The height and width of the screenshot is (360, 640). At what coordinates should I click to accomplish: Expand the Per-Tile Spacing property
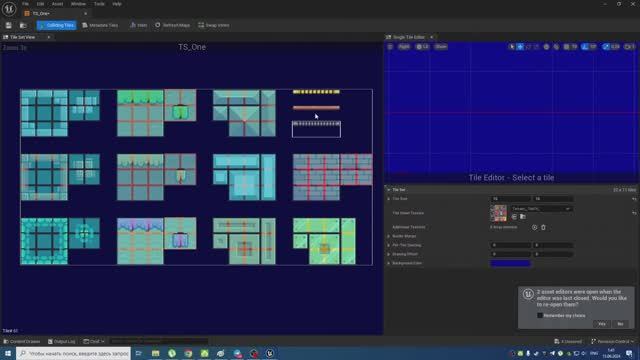coord(389,245)
